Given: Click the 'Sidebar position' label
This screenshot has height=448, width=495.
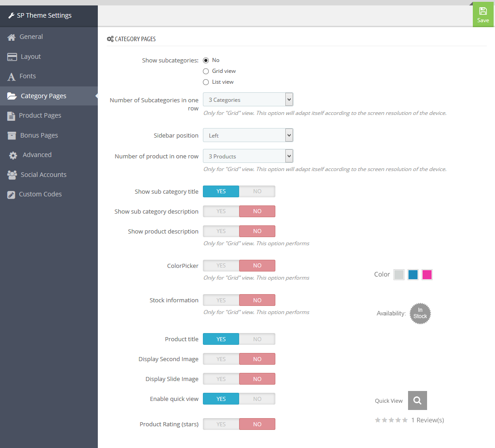Looking at the screenshot, I should pos(176,135).
